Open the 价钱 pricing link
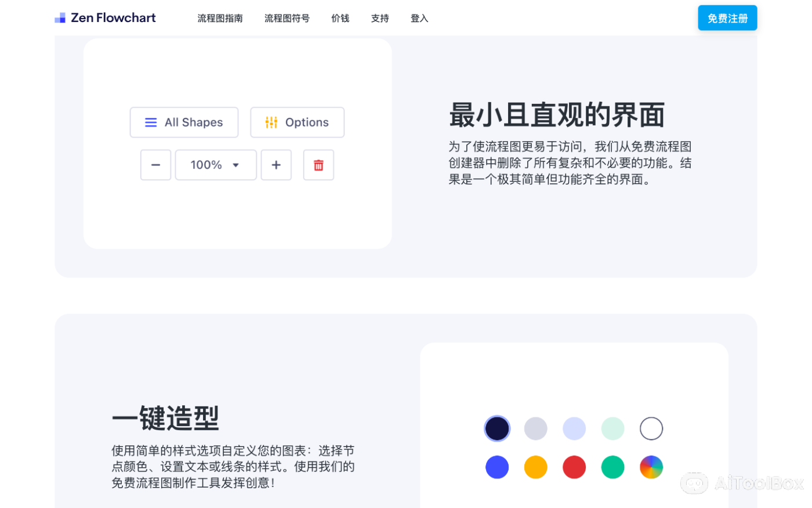812x508 pixels. tap(340, 19)
